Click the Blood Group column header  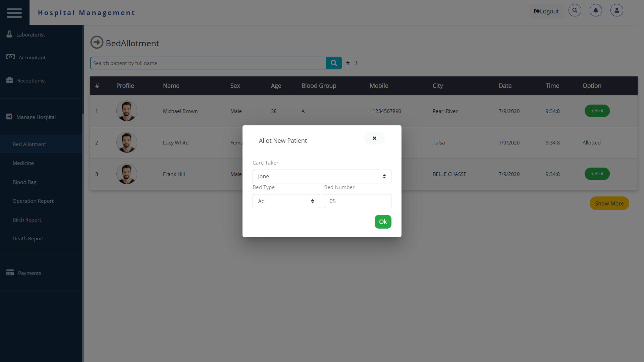coord(319,85)
